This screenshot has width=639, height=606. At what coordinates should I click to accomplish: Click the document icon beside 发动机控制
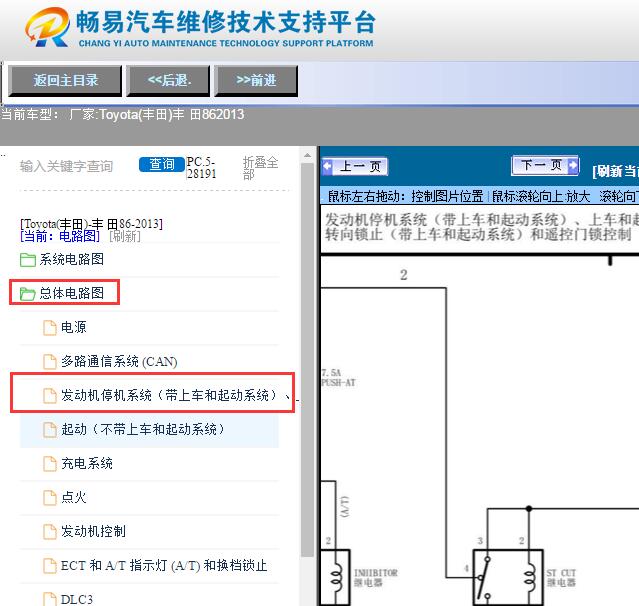click(x=50, y=532)
